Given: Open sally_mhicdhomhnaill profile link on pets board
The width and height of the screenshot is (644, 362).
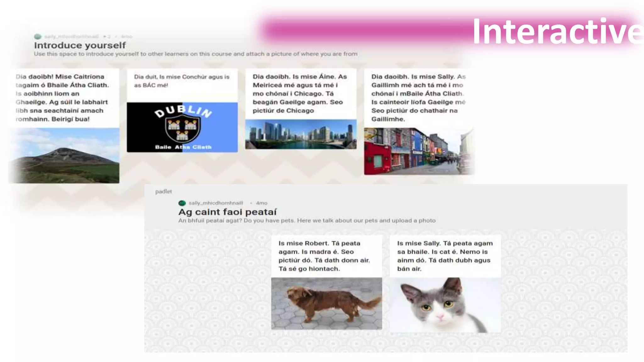Looking at the screenshot, I should [x=216, y=203].
